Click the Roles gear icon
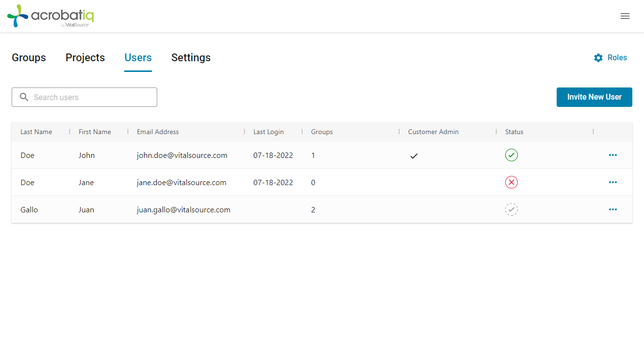Viewport: 644px width, 345px height. click(x=598, y=57)
